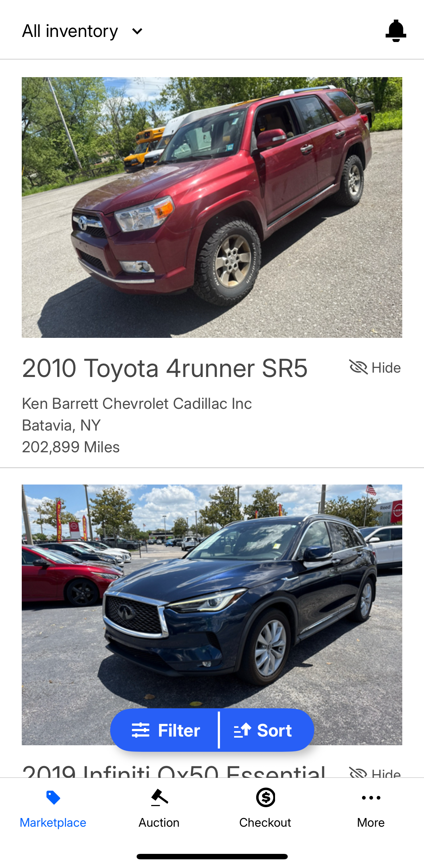424x868 pixels.
Task: Open the More tab label
Action: click(371, 823)
